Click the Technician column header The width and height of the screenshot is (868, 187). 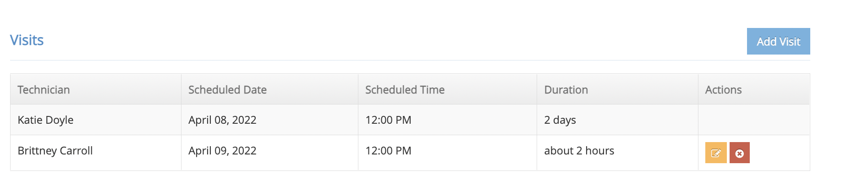pos(44,90)
